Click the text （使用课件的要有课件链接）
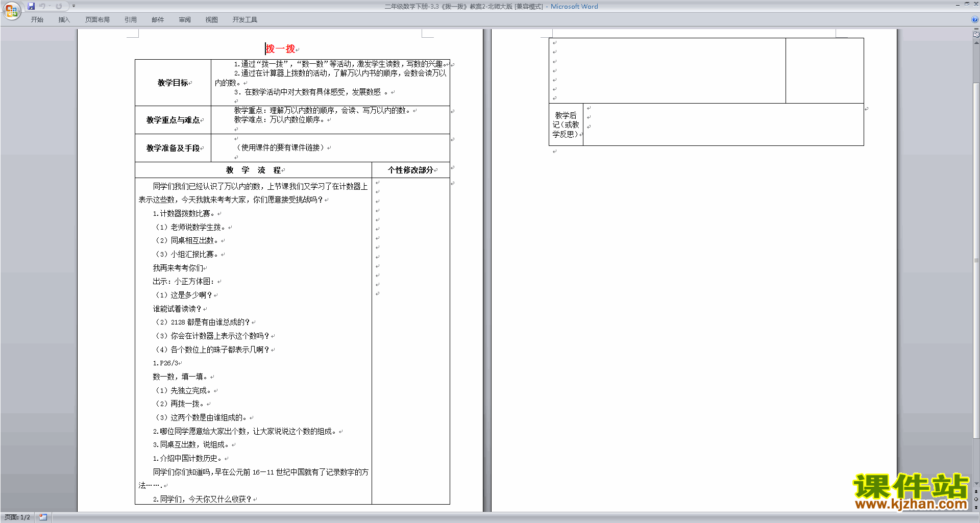The image size is (980, 523). tap(280, 147)
